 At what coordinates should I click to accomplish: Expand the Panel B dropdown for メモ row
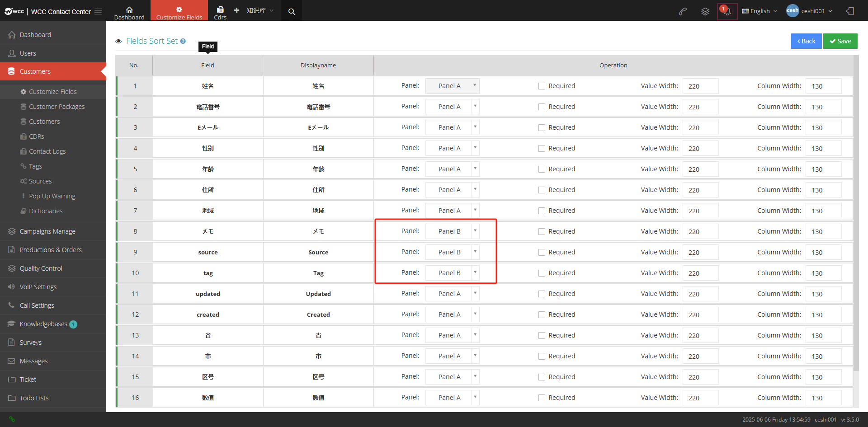pyautogui.click(x=452, y=231)
